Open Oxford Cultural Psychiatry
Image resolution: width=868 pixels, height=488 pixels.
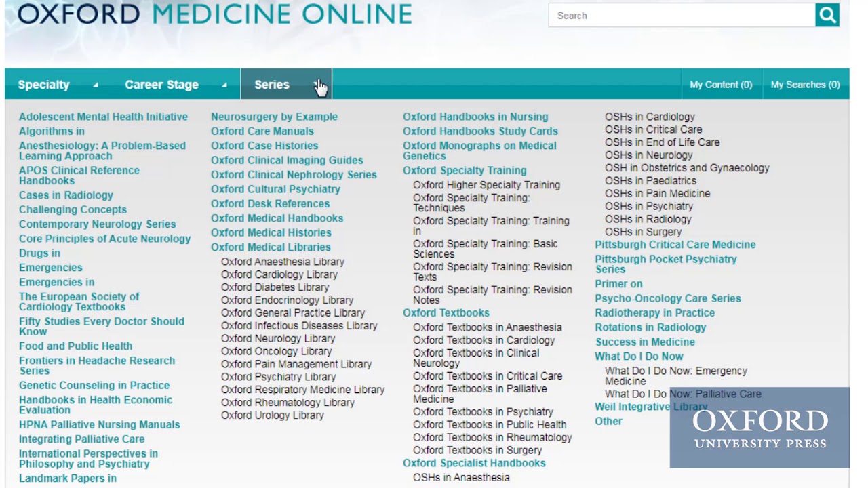(x=275, y=189)
